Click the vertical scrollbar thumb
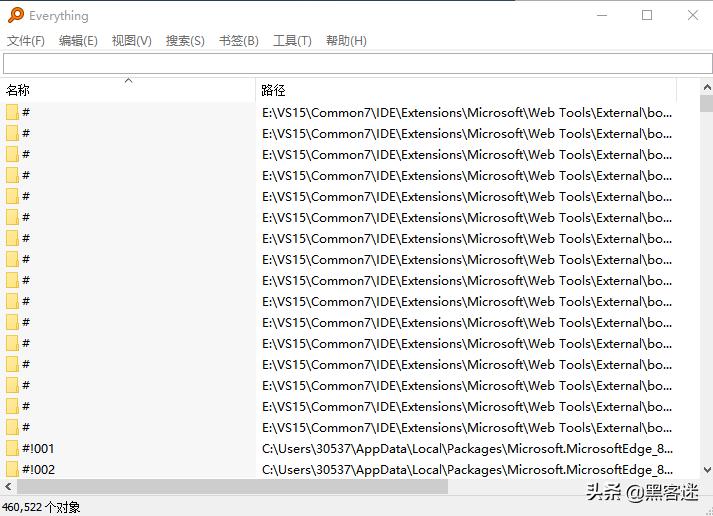The width and height of the screenshot is (713, 516). 707,103
